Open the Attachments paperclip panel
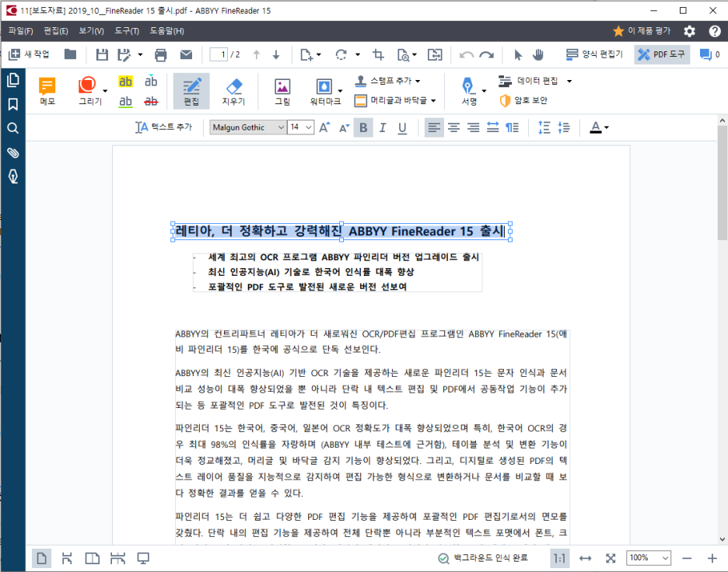 pos(13,152)
